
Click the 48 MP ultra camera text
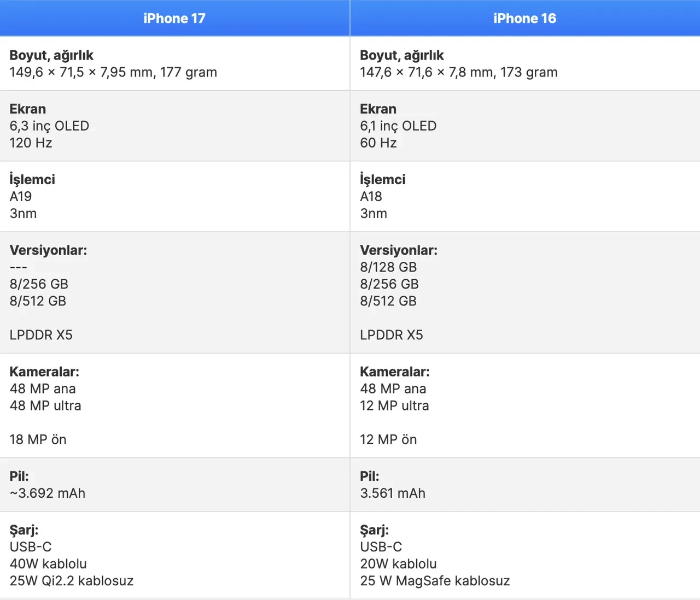[45, 405]
